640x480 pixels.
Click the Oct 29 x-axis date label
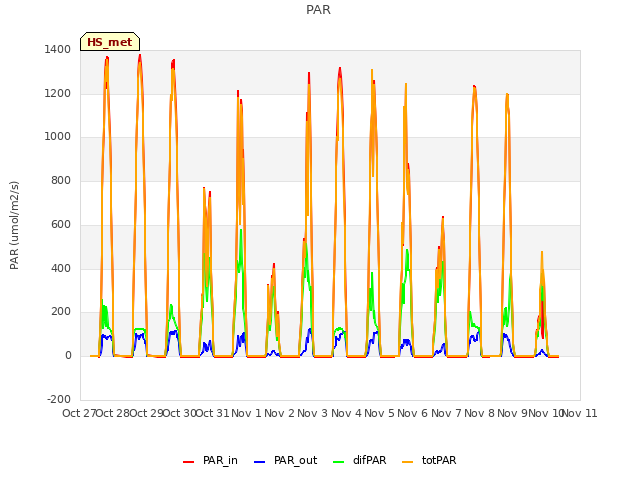(x=146, y=413)
